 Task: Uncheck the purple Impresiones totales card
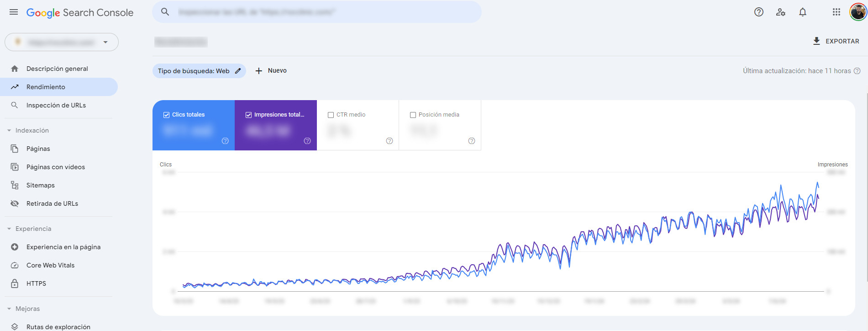[x=249, y=115]
